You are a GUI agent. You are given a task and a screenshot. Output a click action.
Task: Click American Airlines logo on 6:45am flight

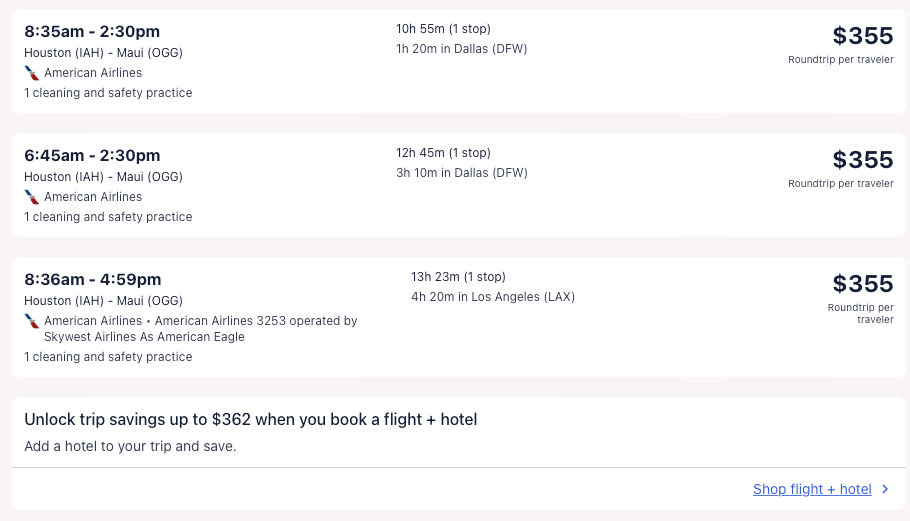point(32,197)
